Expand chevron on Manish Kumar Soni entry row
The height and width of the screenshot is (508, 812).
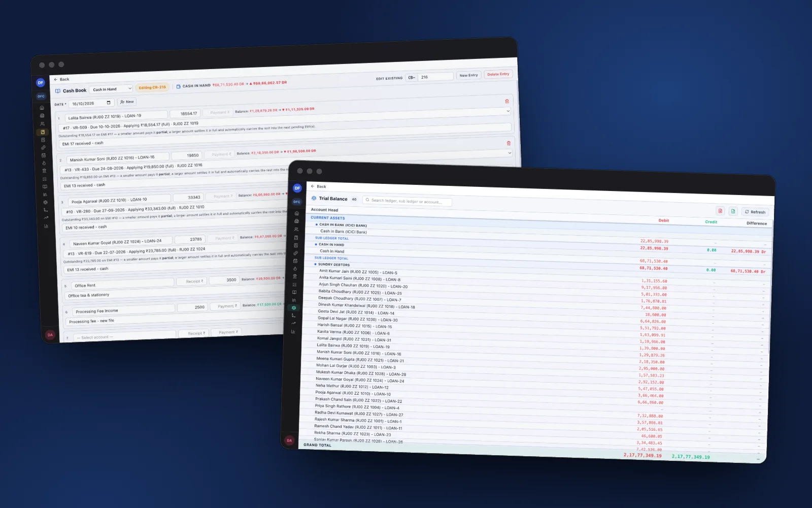[510, 152]
